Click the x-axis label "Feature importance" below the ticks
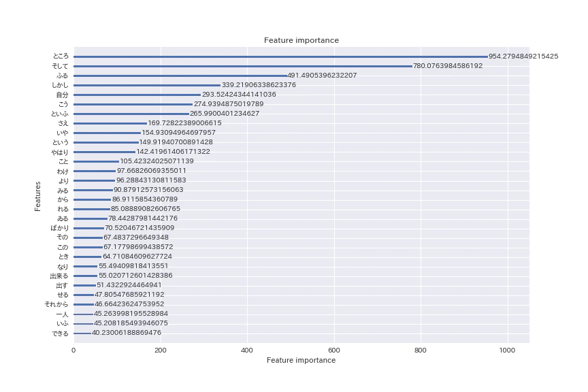The width and height of the screenshot is (588, 392). click(x=301, y=360)
